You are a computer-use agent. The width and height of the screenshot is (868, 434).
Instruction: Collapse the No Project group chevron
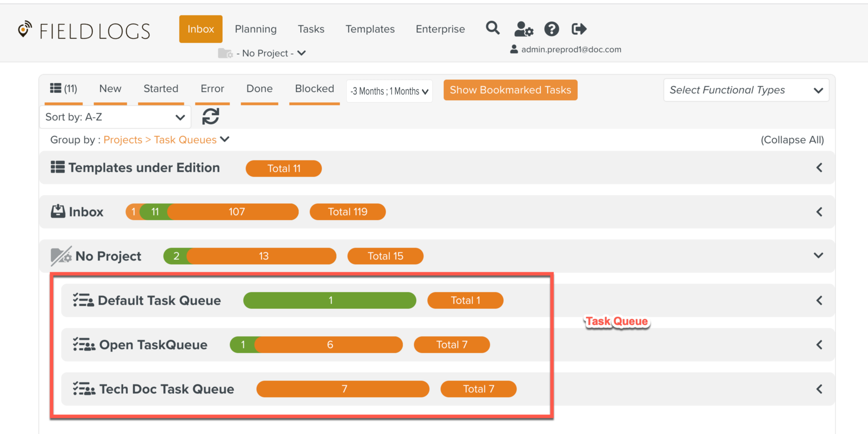click(818, 256)
